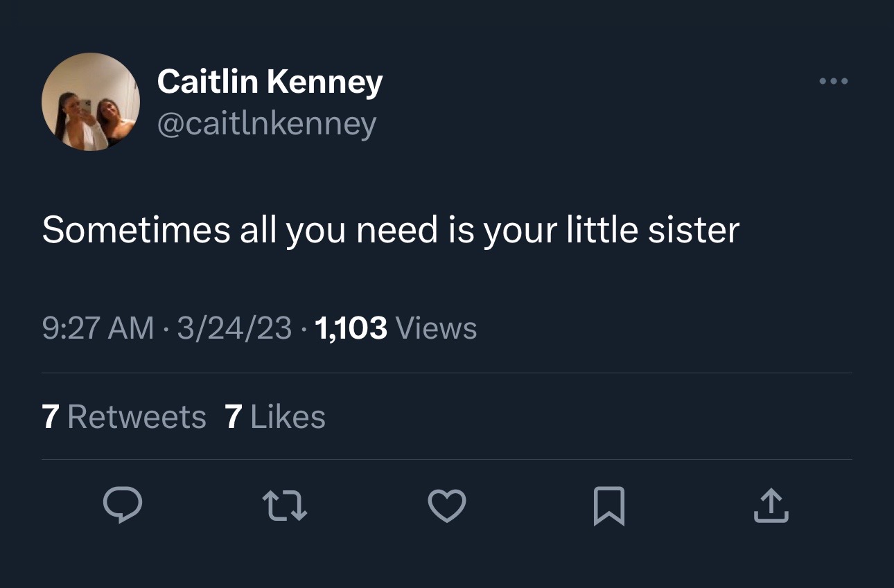Image resolution: width=894 pixels, height=588 pixels.
Task: Open the three-dot more options menu
Action: [833, 82]
